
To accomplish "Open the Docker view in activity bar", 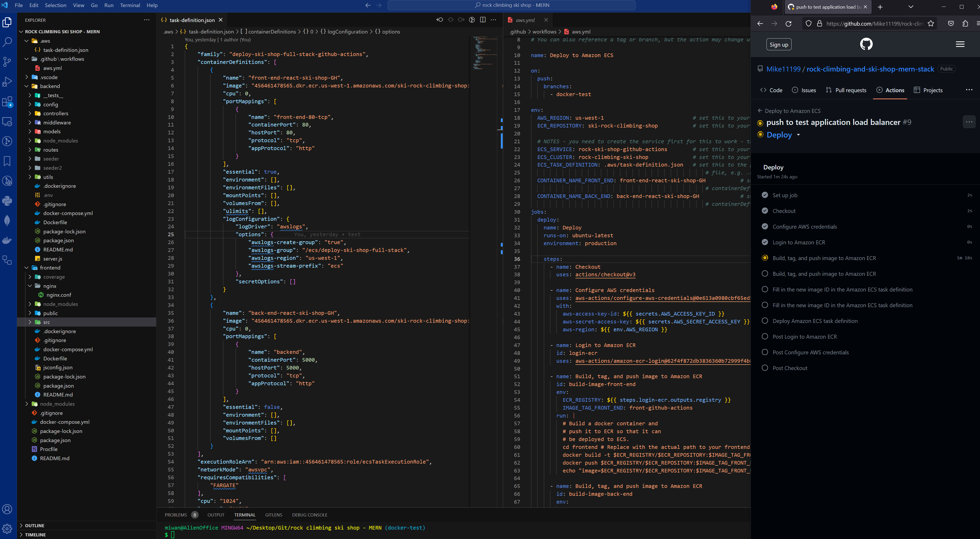I will [x=7, y=240].
